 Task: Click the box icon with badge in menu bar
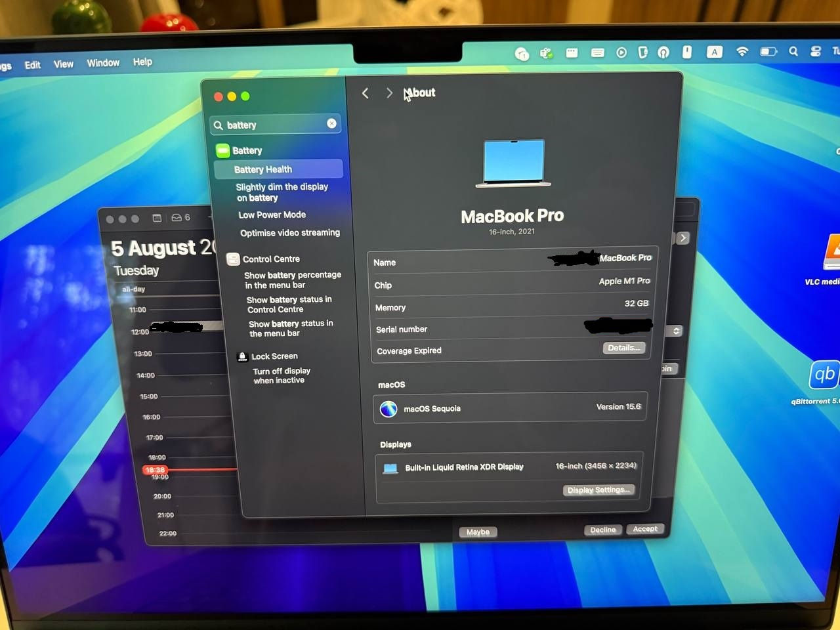pyautogui.click(x=522, y=54)
